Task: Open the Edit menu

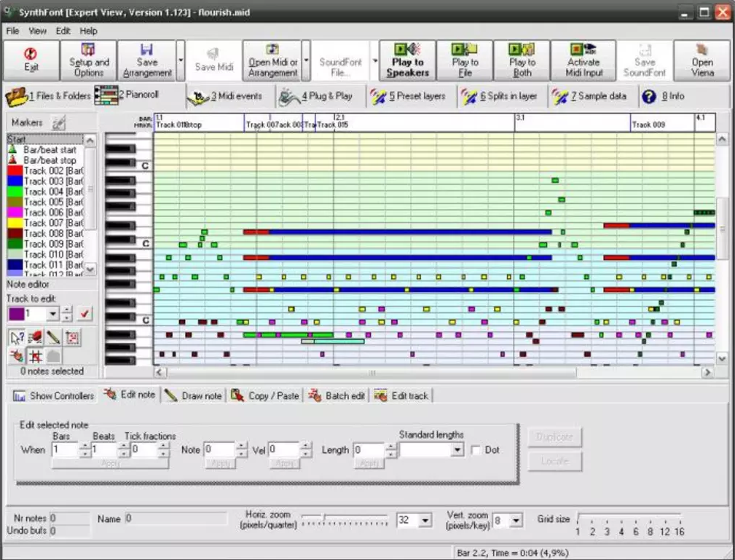Action: pos(63,31)
